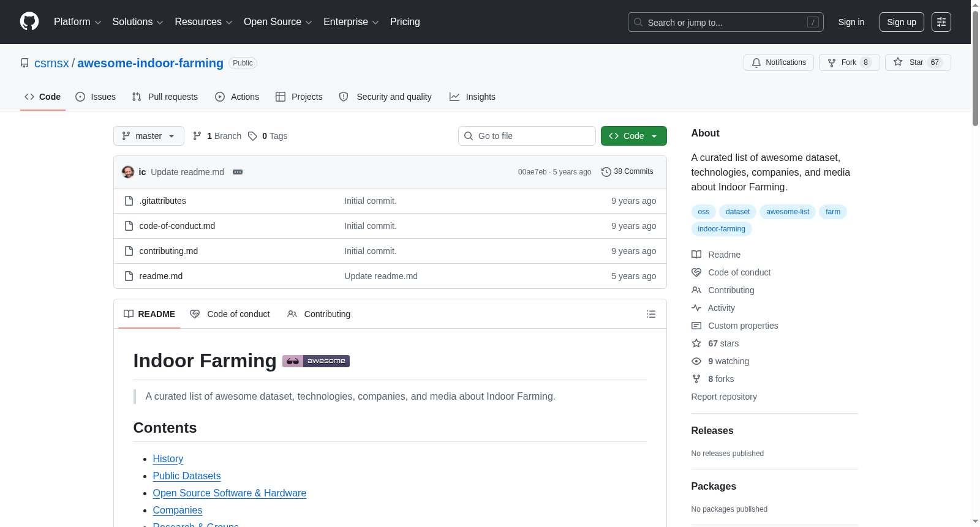
Task: Click the indoor-farming topic tag
Action: click(x=722, y=229)
